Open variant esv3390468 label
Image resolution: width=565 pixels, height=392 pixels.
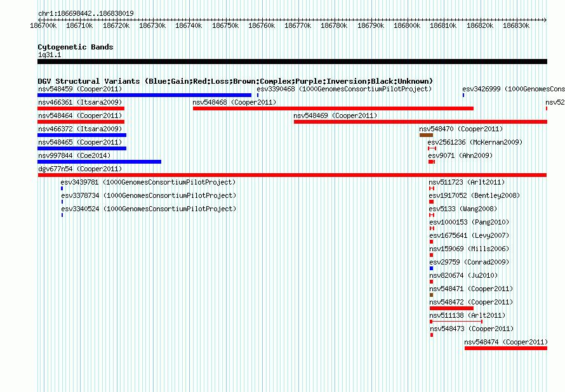(x=344, y=89)
